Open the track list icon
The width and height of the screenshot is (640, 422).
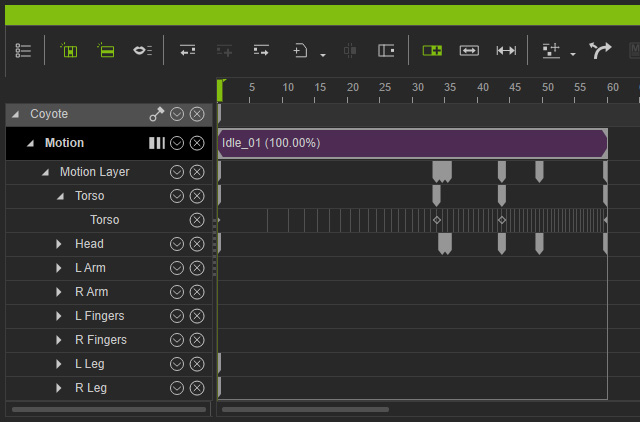(23, 51)
